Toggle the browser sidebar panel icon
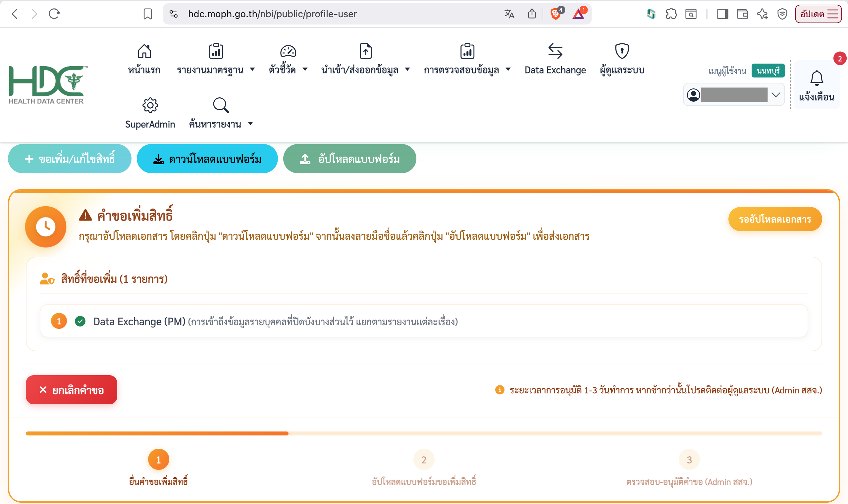 722,14
